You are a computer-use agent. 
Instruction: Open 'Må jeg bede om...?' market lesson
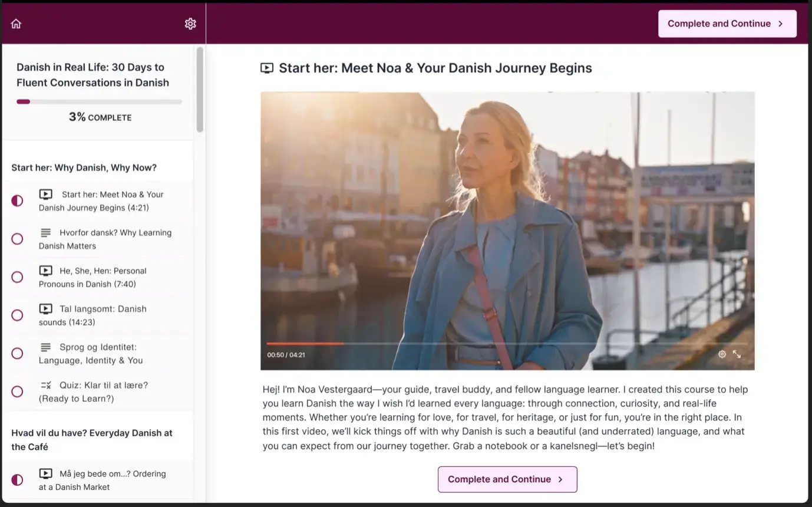[x=102, y=480]
